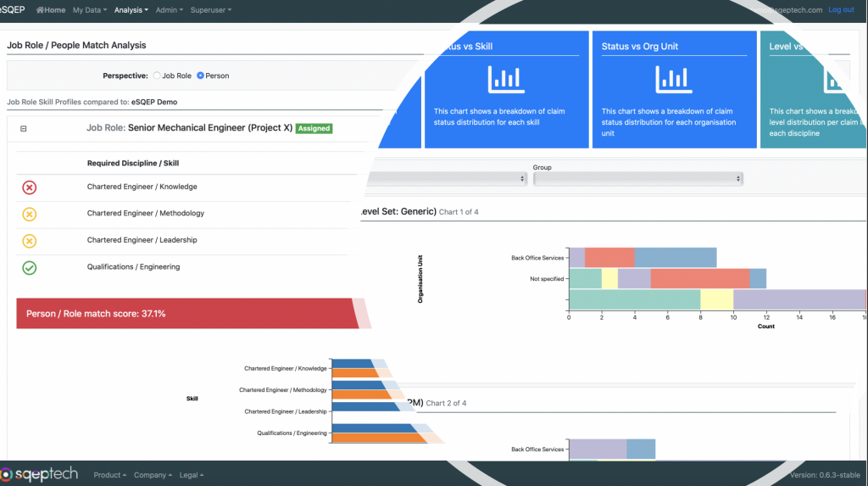Click orange bar for Qualifications / Engineering chart row
The width and height of the screenshot is (868, 486).
point(382,438)
